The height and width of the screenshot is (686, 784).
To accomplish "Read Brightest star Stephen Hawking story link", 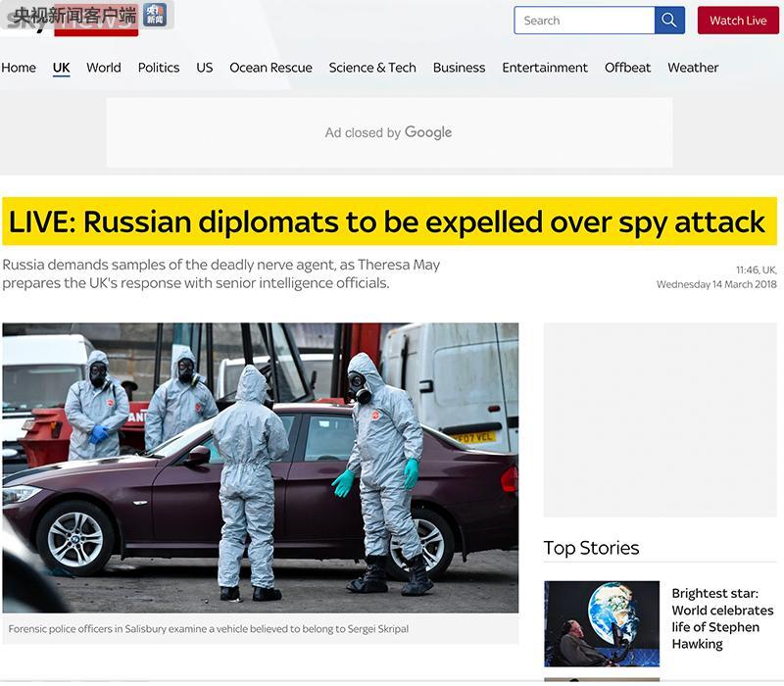I will point(722,618).
